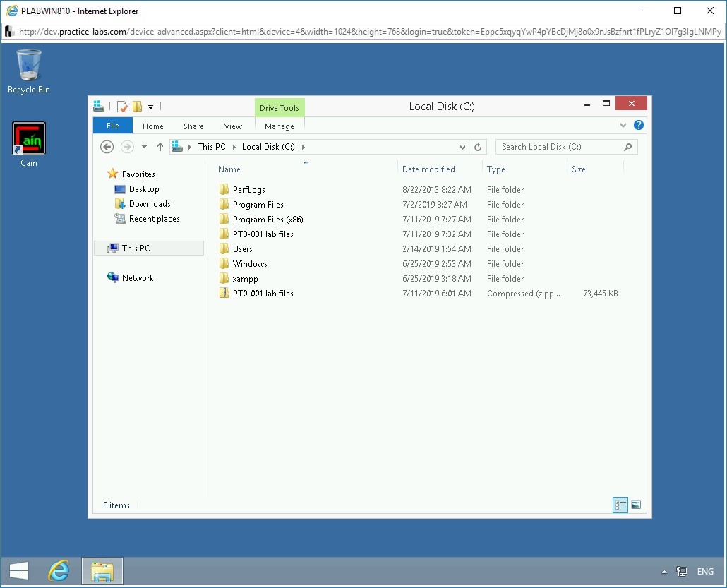Start the search with the magnifier icon
727x588 pixels.
[x=627, y=147]
